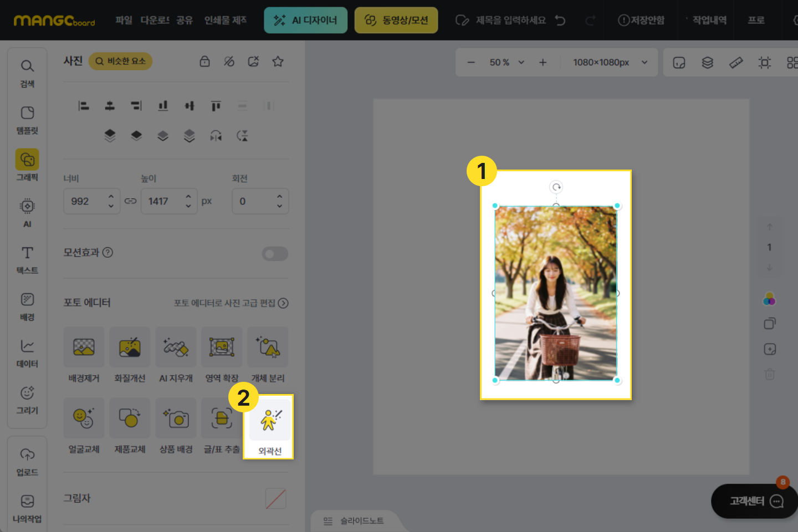Viewport: 798px width, 532px height.
Task: Open the AI 지우개 eraser tool
Action: (176, 347)
